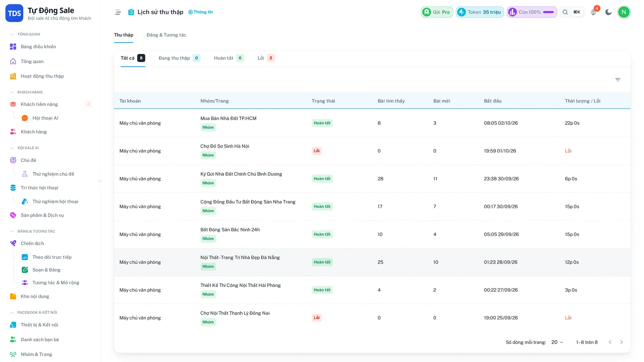Go to next page arrow

622,342
